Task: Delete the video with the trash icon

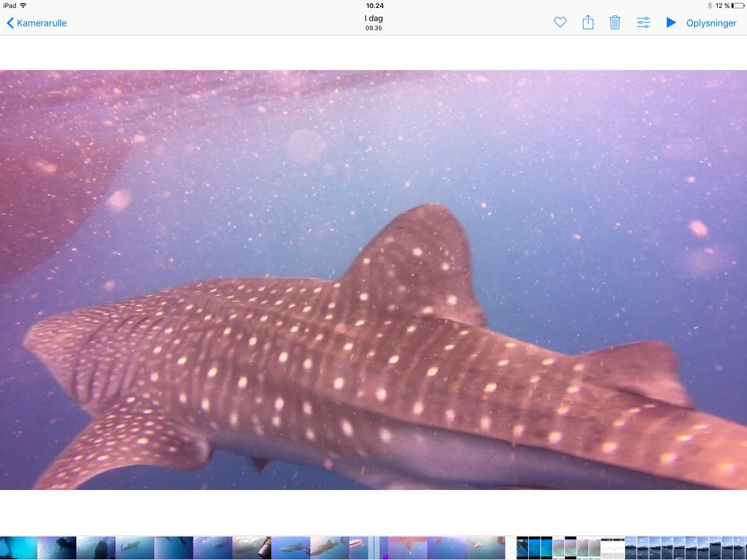Action: [x=615, y=23]
